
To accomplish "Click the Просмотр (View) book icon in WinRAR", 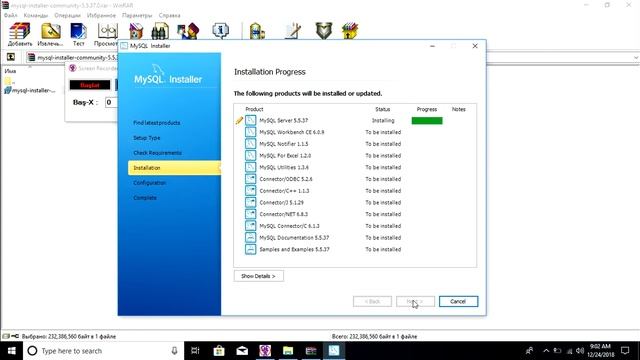I will coord(107,32).
